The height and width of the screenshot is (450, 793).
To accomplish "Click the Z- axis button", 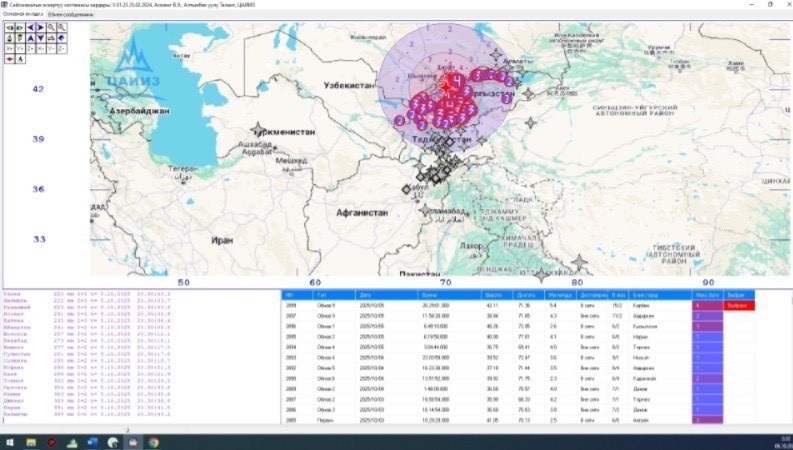I will coord(62,48).
